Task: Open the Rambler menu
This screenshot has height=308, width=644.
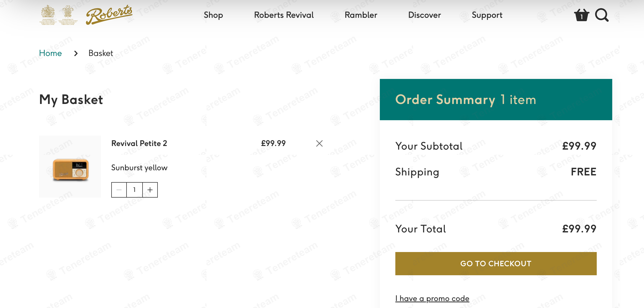Action: pos(361,15)
